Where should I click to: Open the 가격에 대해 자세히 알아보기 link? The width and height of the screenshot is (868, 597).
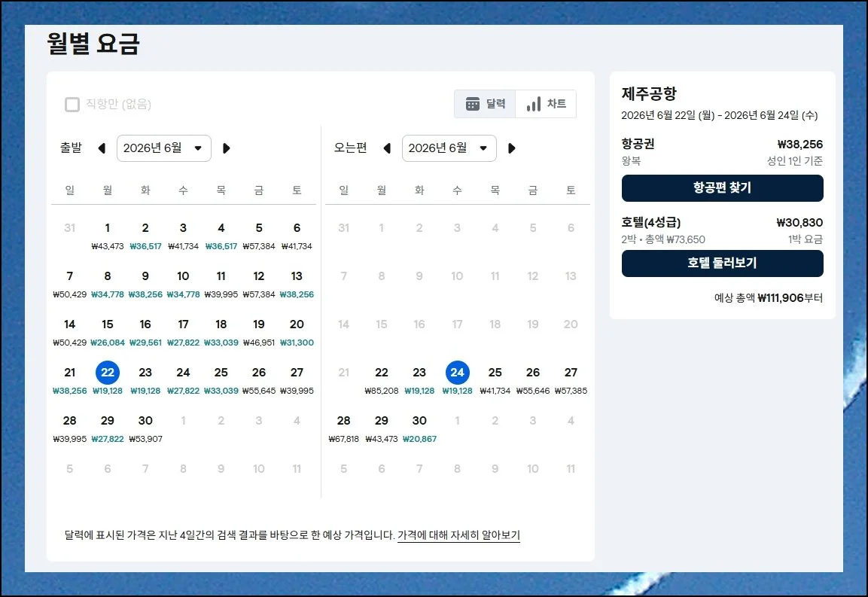click(458, 535)
